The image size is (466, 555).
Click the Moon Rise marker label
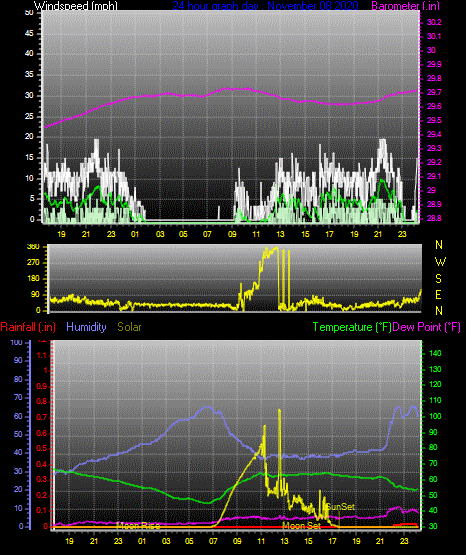coord(138,526)
